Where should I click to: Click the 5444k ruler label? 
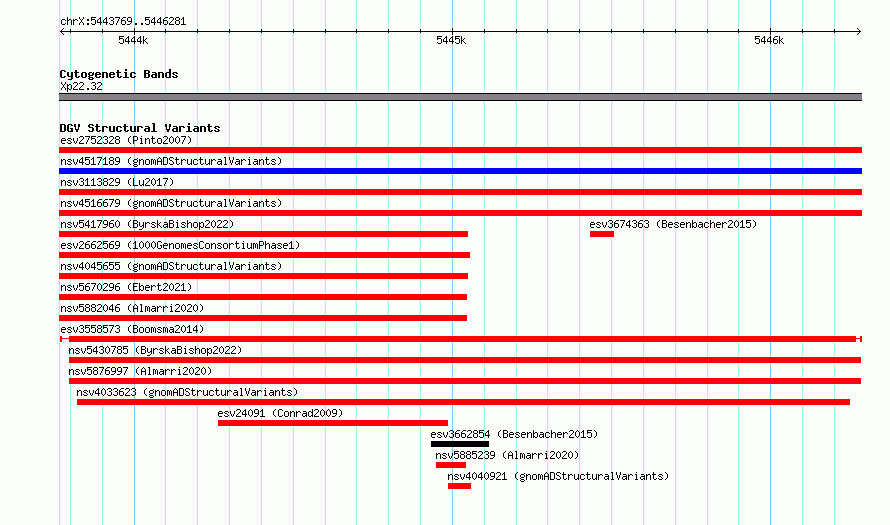coord(133,40)
